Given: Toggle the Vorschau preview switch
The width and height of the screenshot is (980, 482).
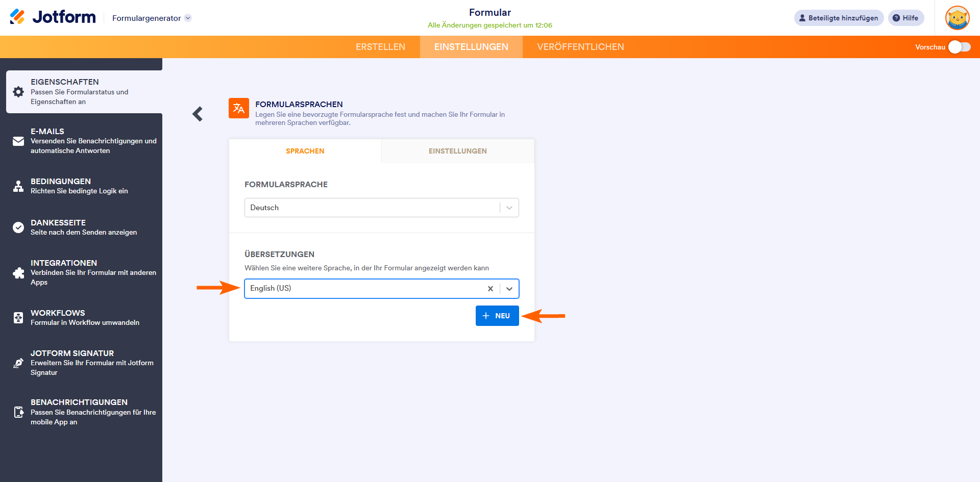Looking at the screenshot, I should (x=959, y=47).
